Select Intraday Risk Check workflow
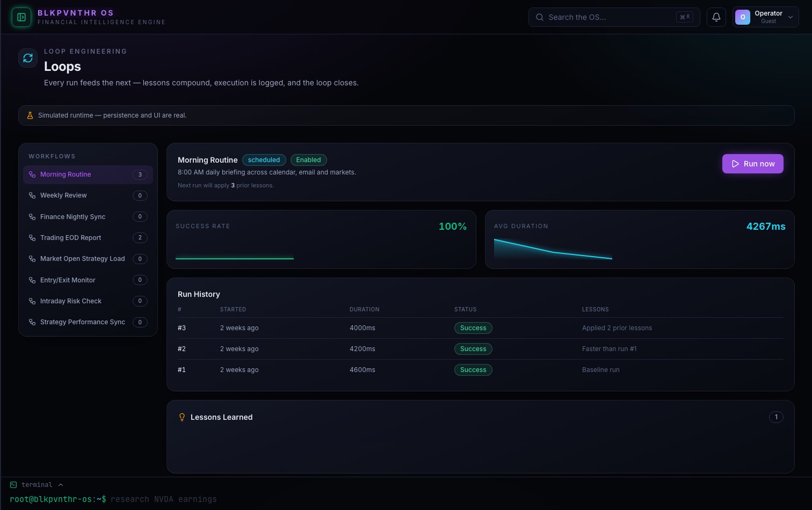812x510 pixels. (88, 301)
